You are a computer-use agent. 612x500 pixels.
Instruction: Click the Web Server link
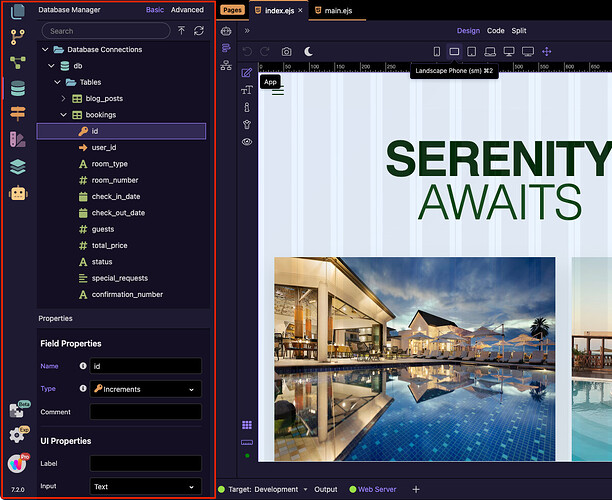(379, 489)
